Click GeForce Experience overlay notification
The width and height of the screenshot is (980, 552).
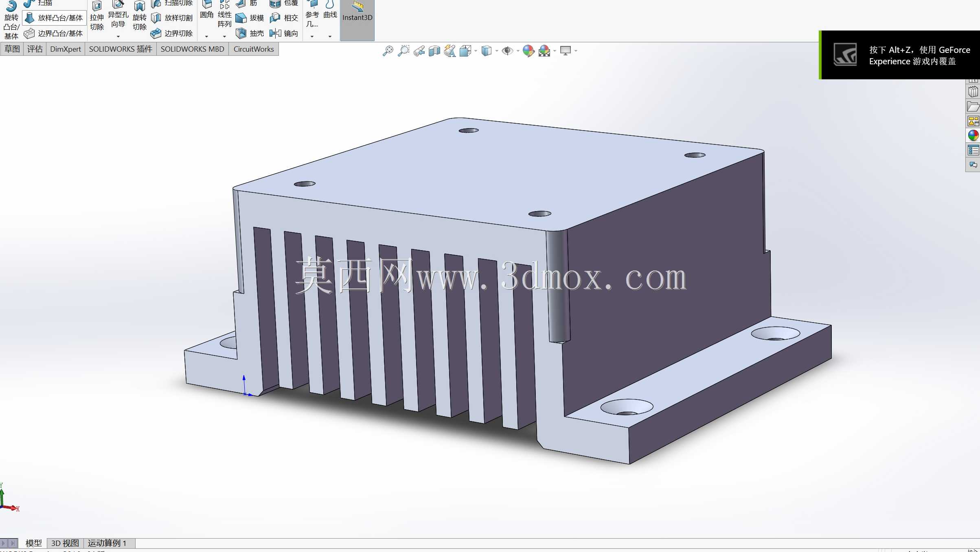pyautogui.click(x=900, y=55)
